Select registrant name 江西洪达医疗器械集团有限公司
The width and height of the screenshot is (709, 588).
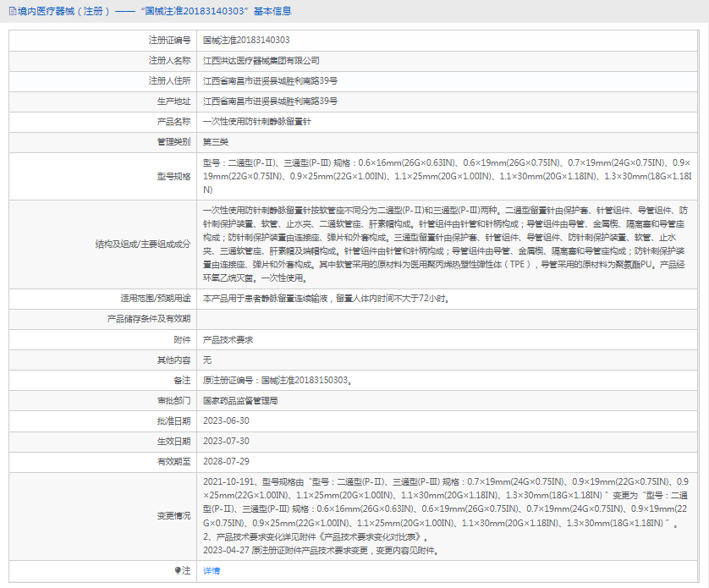click(261, 61)
